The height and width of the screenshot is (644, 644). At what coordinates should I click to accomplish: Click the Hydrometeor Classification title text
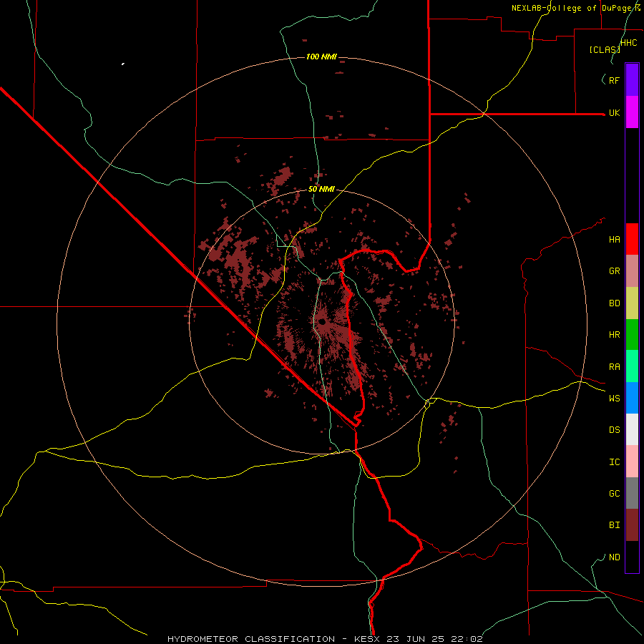coord(251,639)
